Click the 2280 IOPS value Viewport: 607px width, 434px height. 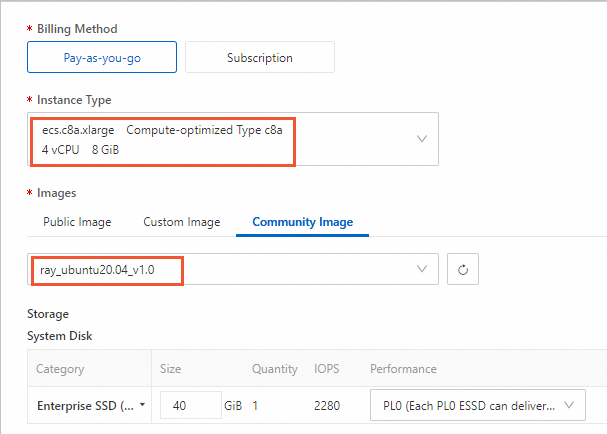click(328, 406)
